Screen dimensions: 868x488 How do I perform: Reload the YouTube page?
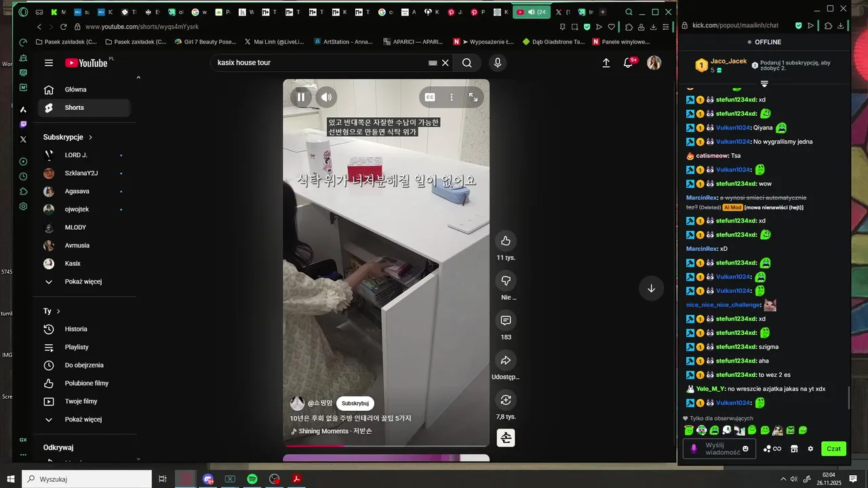[x=63, y=26]
